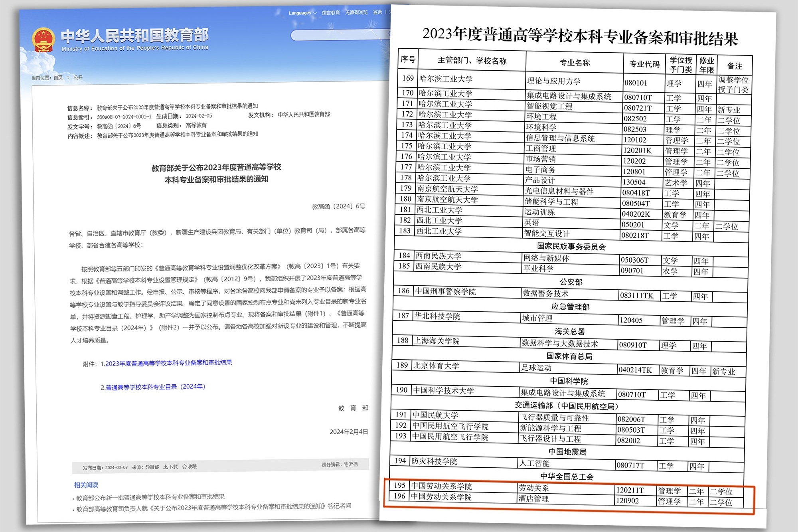Click row 195 劳动关系 in table
Screen dimensions: 798x532
click(534, 488)
